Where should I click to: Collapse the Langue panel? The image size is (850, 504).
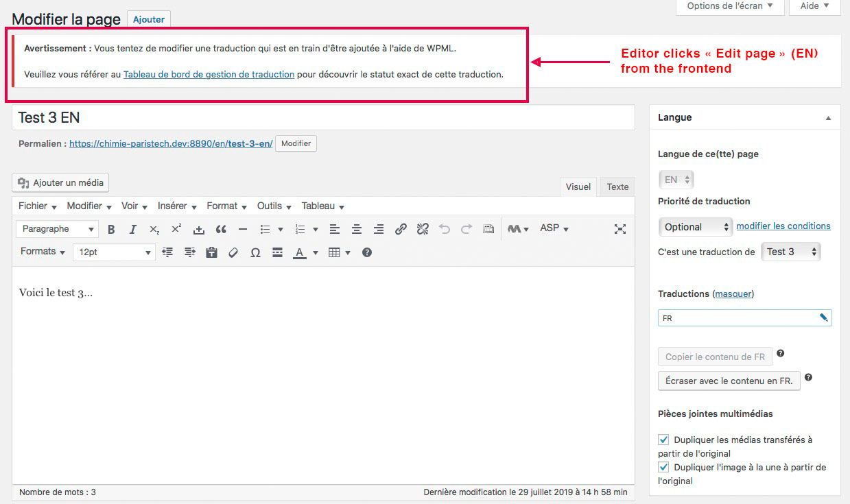828,118
